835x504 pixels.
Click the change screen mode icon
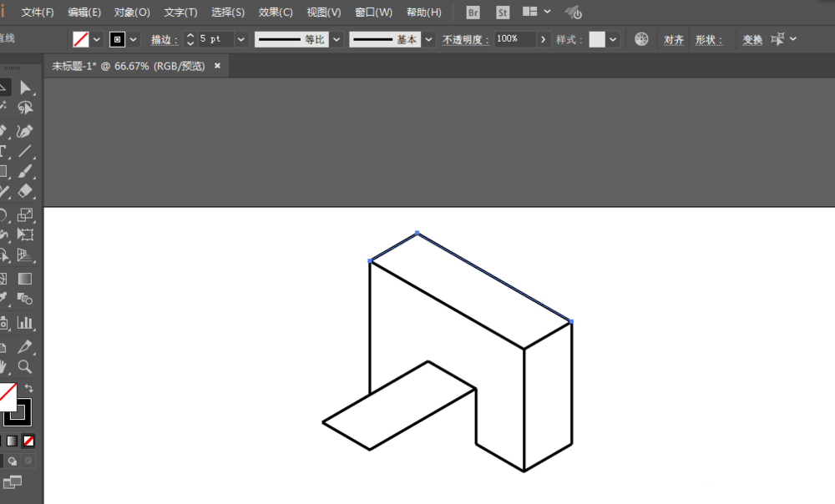coord(13,482)
